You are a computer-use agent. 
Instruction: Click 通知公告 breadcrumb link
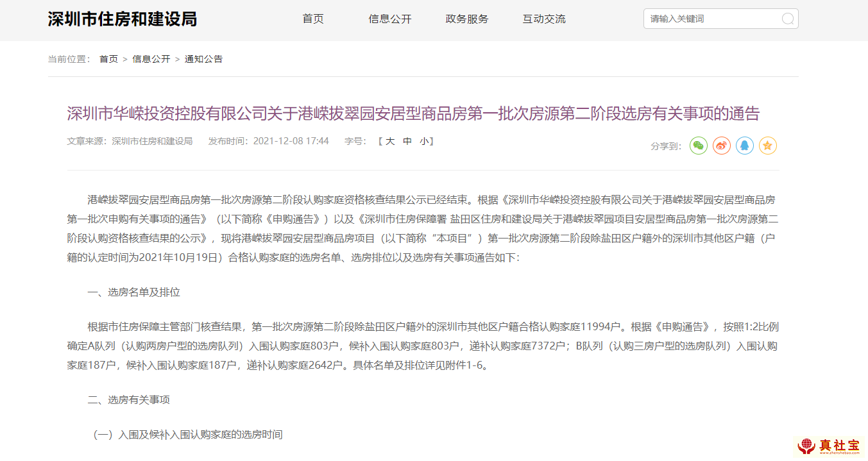pyautogui.click(x=204, y=59)
